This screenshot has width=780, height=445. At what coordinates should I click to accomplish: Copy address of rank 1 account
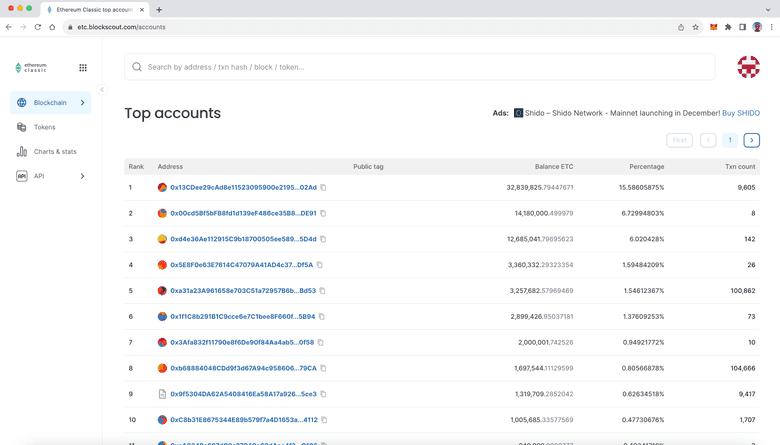[x=323, y=188]
